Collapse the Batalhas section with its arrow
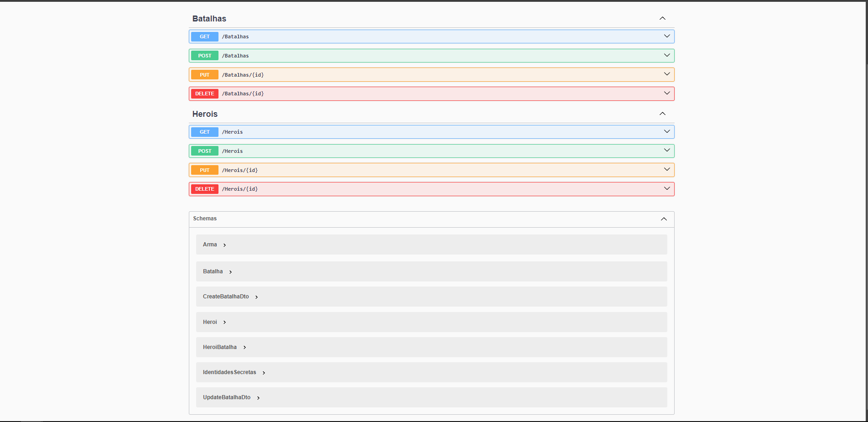868x422 pixels. 662,19
